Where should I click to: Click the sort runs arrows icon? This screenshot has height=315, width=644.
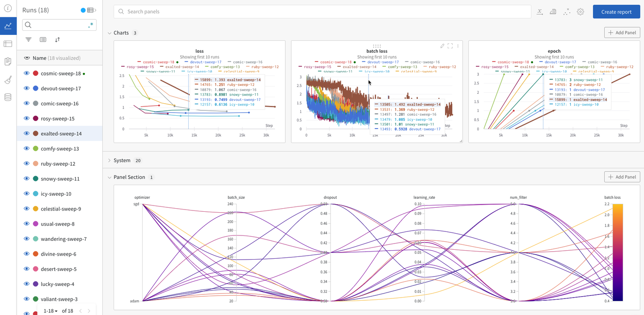point(57,39)
